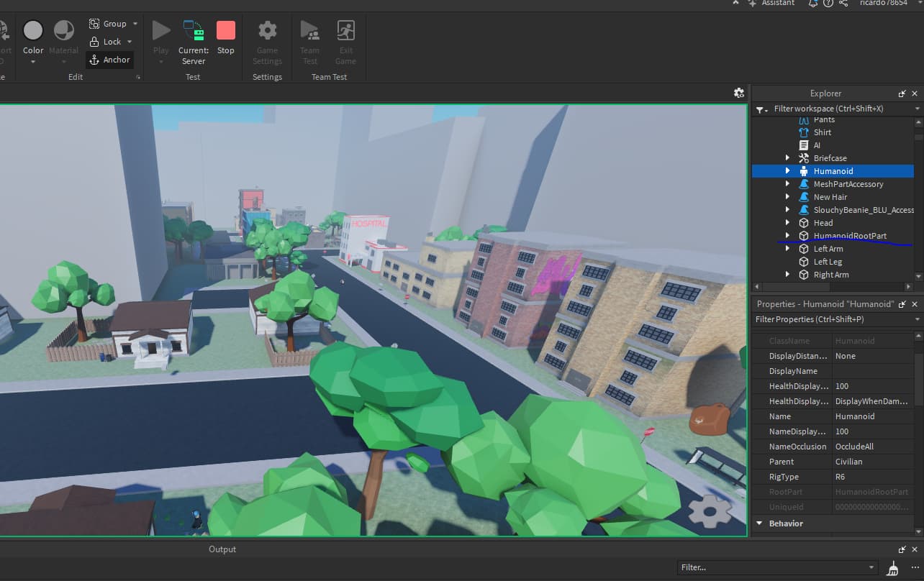This screenshot has height=581, width=924.
Task: Select the Group tool icon
Action: click(x=96, y=23)
